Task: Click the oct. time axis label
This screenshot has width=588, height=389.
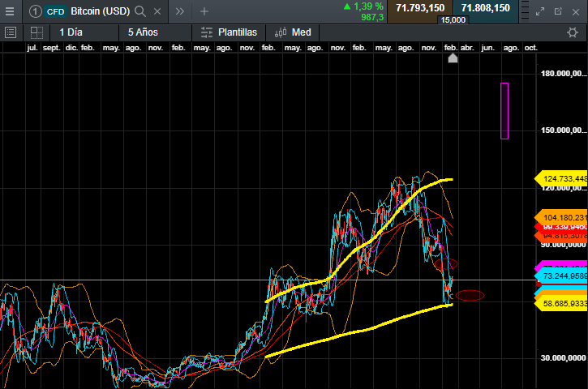Action: (x=531, y=48)
